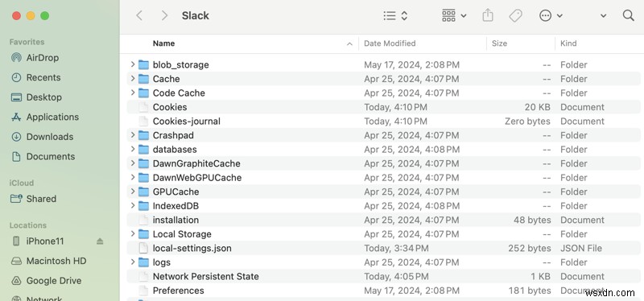Sort by the Name column header
The image size is (644, 301).
164,43
